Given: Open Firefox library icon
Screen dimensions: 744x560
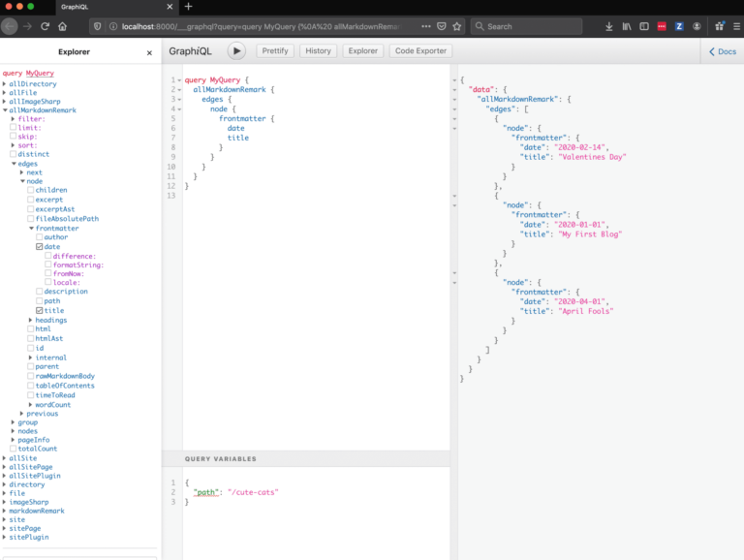Looking at the screenshot, I should [x=628, y=26].
